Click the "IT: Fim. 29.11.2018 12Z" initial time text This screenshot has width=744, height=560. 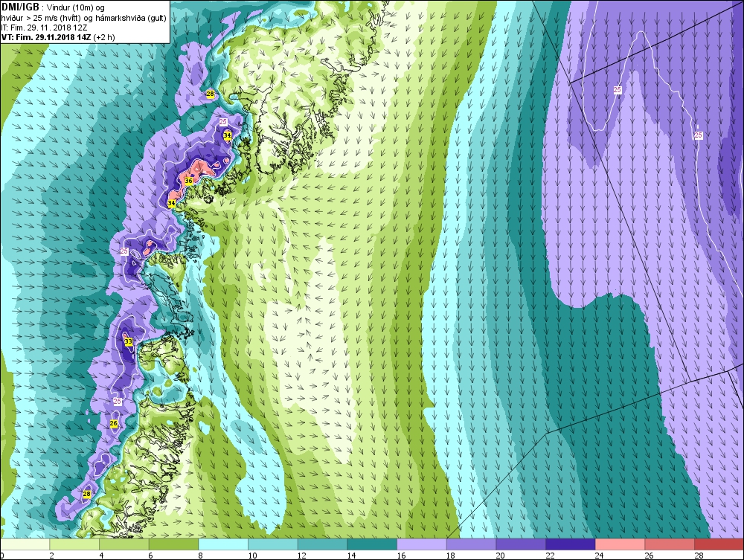pos(44,28)
